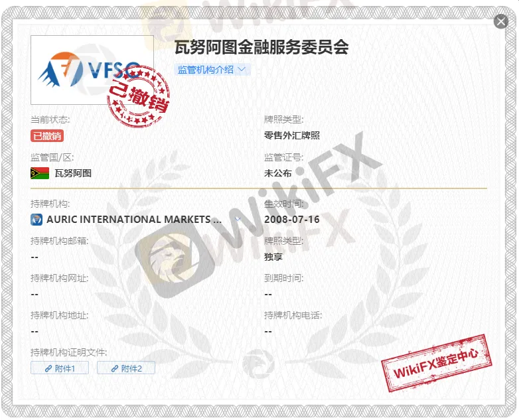Screen dimensions: 519x420
Task: Click the 当前状态 label
Action: pos(50,119)
